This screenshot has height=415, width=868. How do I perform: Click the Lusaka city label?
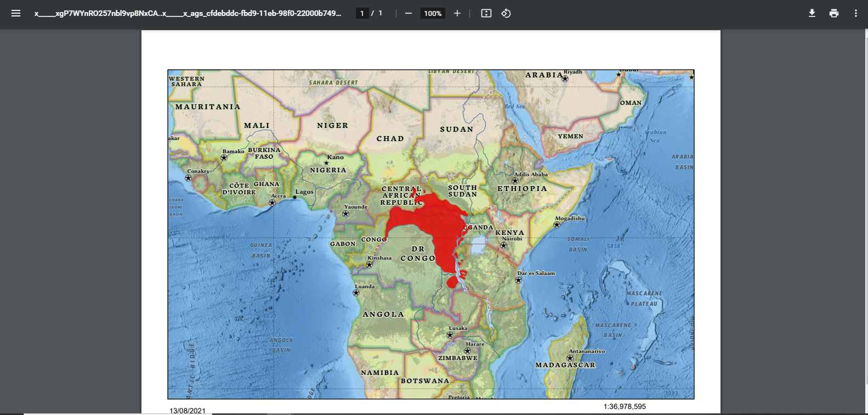(x=458, y=328)
